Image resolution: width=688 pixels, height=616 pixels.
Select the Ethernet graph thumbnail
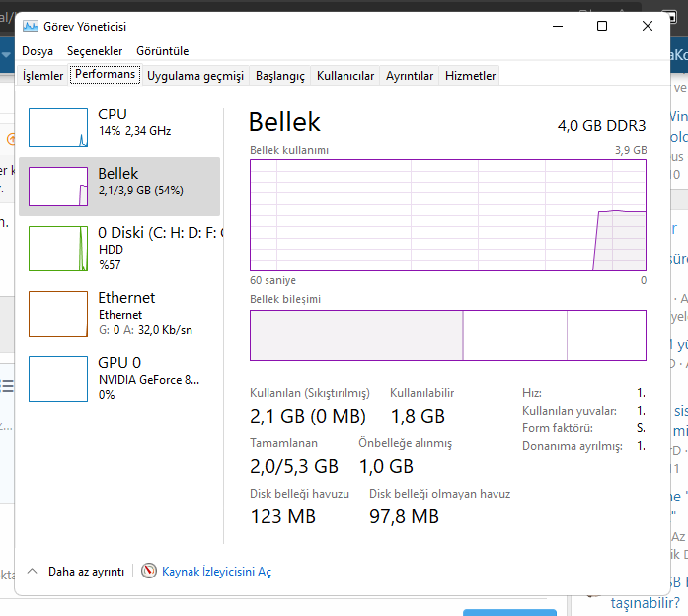click(x=58, y=313)
